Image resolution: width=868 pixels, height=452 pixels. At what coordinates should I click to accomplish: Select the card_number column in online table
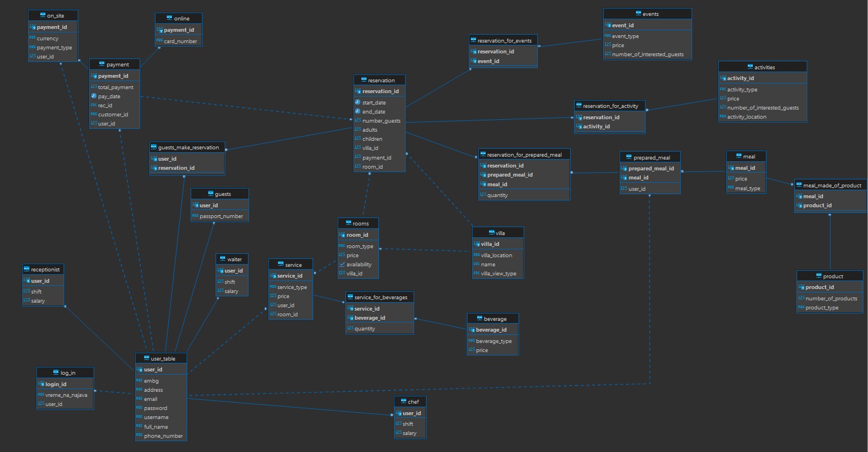click(180, 41)
